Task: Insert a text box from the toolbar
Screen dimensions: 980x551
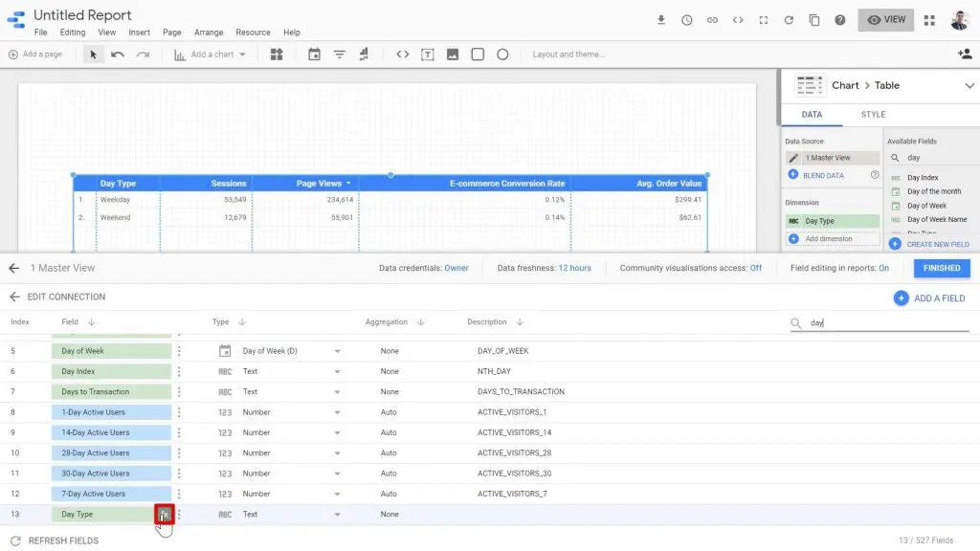Action: [x=427, y=54]
